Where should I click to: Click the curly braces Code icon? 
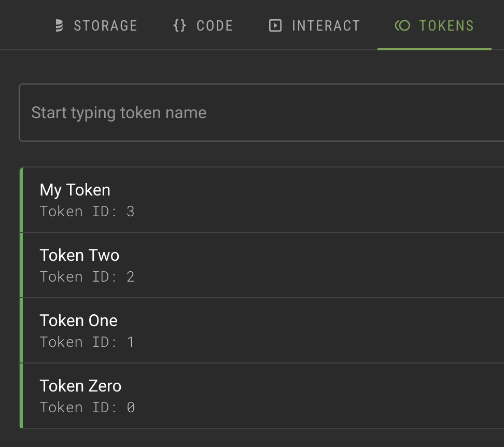click(179, 25)
